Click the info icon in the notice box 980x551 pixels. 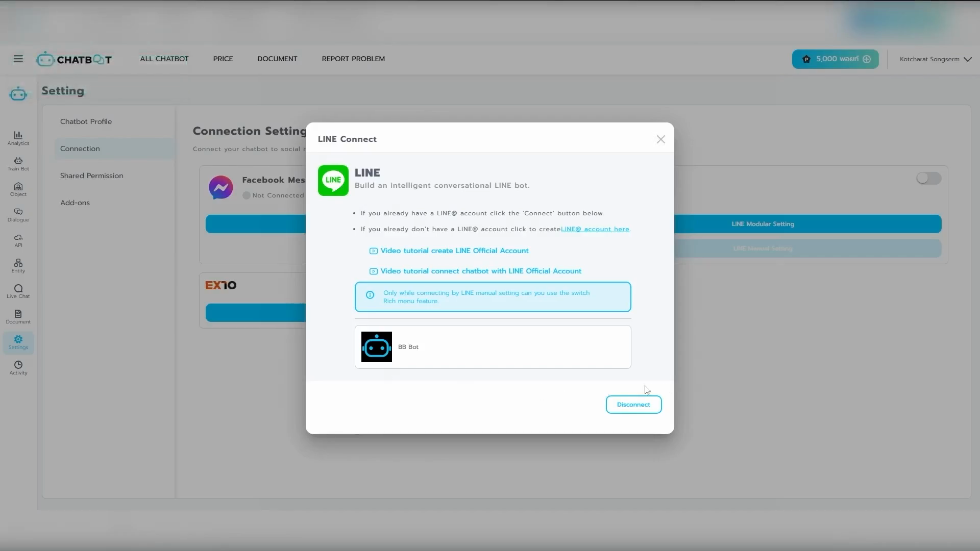point(370,295)
